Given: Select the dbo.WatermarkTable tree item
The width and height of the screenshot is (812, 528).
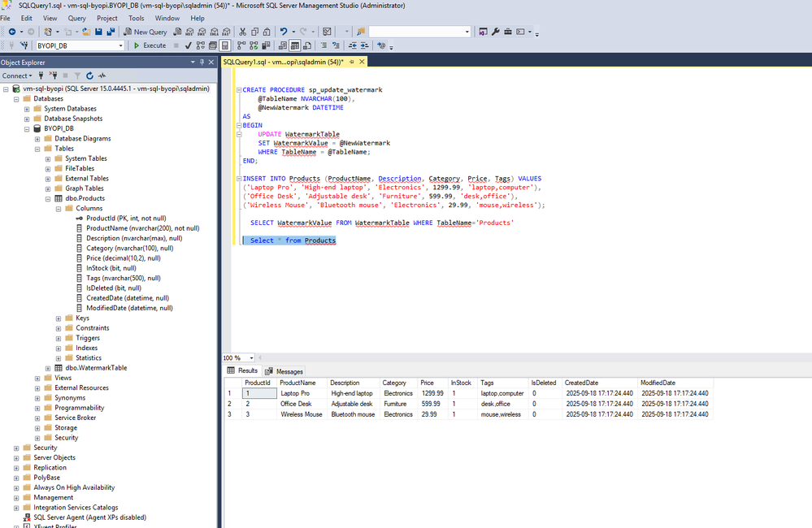Looking at the screenshot, I should pyautogui.click(x=96, y=368).
